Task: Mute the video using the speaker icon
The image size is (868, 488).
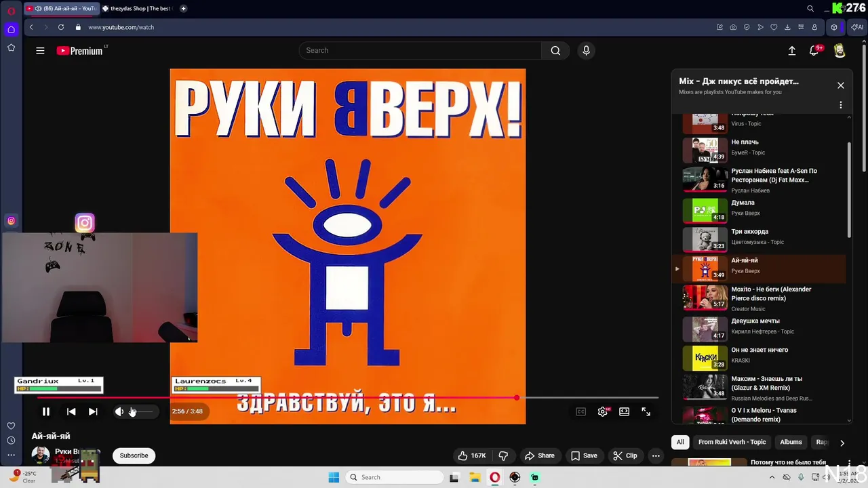Action: tap(119, 411)
